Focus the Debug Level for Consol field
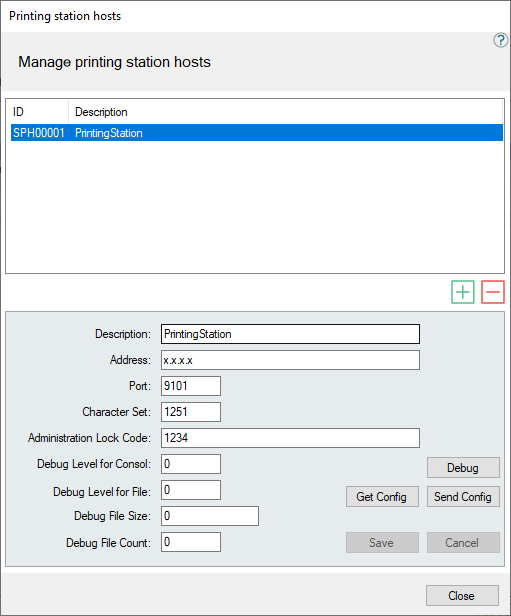This screenshot has height=616, width=511. coord(191,464)
